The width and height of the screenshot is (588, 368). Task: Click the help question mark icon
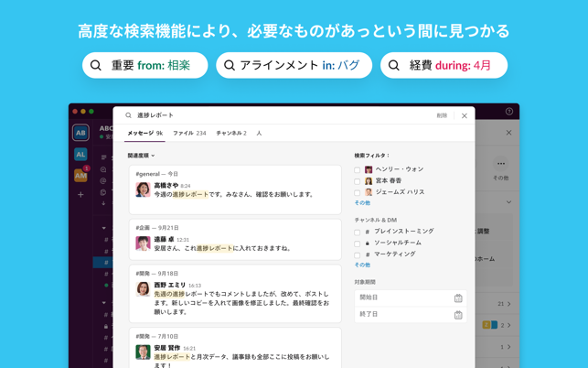[509, 112]
